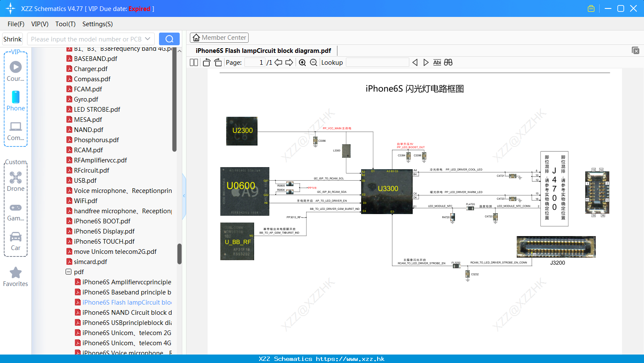Zoom out of the schematic
The height and width of the screenshot is (363, 644).
pos(313,63)
